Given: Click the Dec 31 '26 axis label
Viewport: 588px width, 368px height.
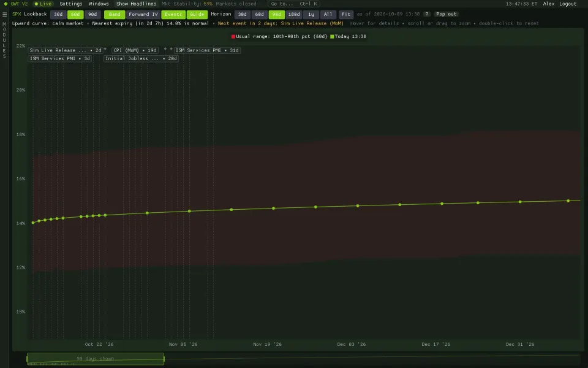Looking at the screenshot, I should click(x=520, y=344).
